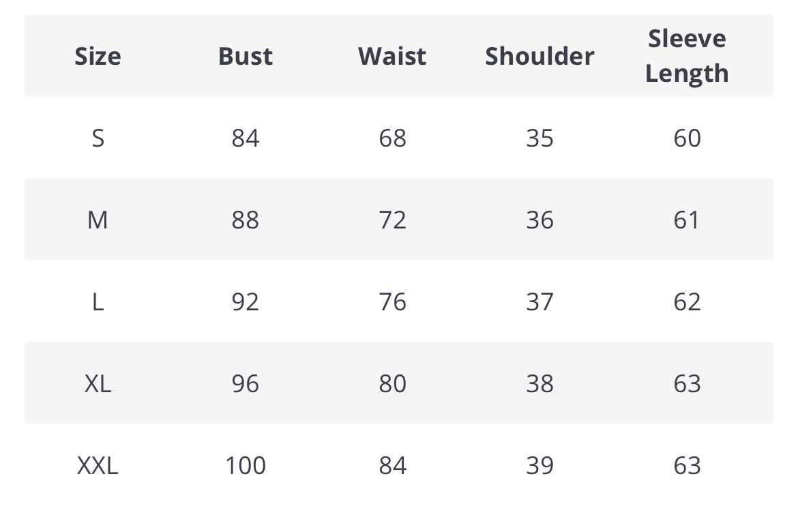798x532 pixels.
Task: Select the XL size cell
Action: [x=98, y=383]
